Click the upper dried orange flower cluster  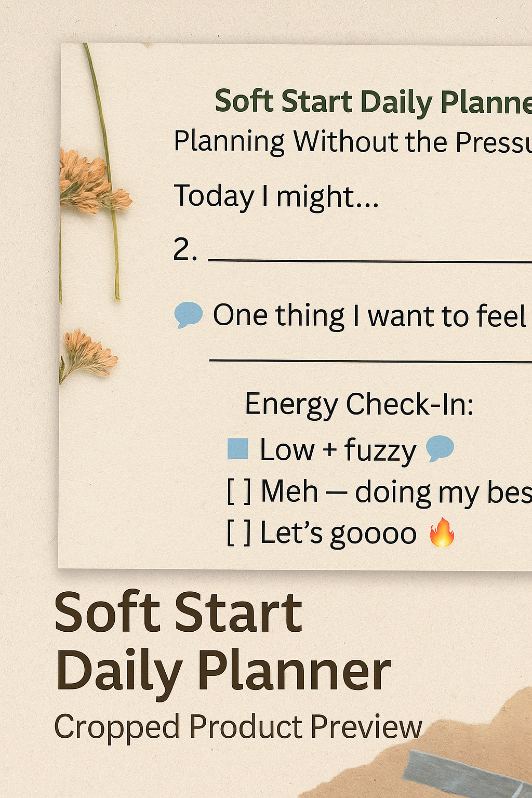coord(93,183)
